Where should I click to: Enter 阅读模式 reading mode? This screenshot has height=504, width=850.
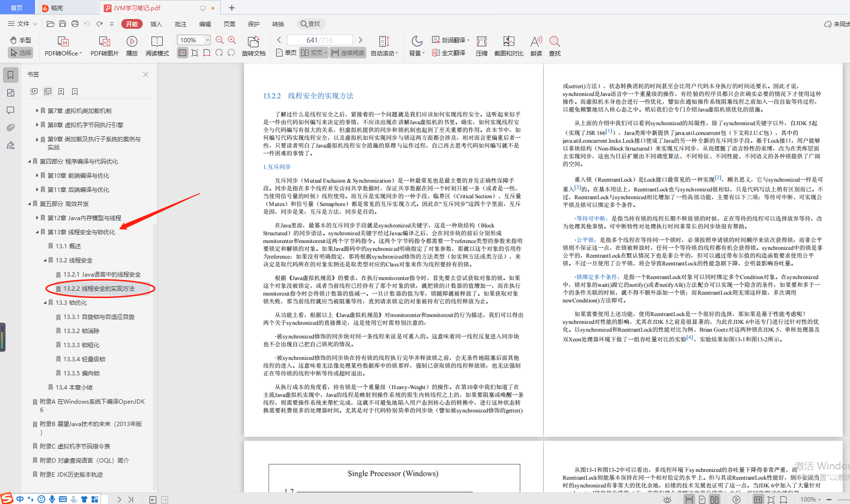(157, 46)
